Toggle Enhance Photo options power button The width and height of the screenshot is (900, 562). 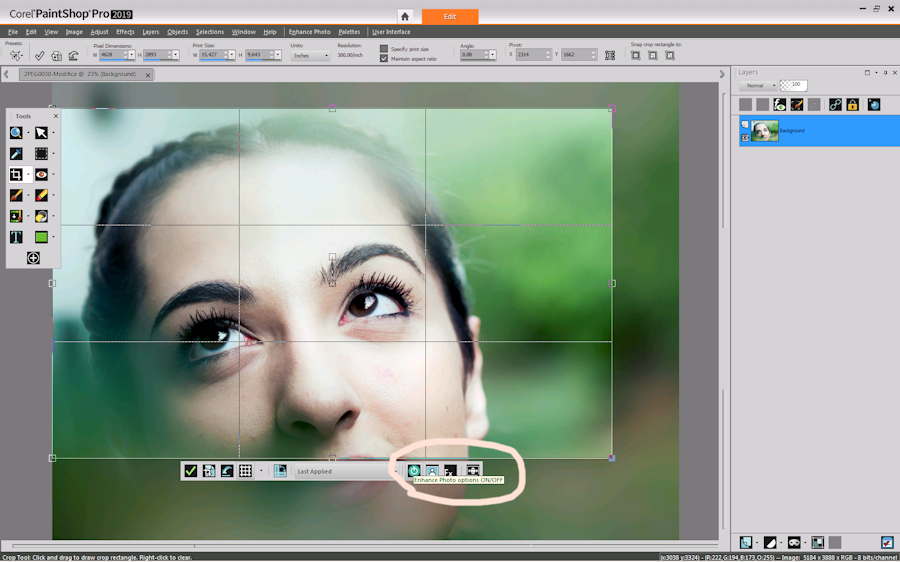click(x=413, y=471)
